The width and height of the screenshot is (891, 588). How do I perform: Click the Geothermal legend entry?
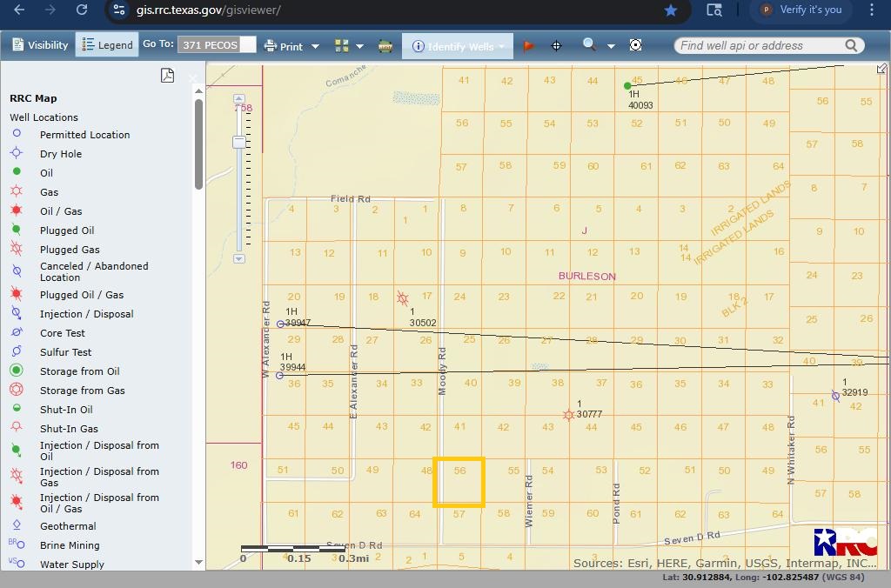click(x=68, y=526)
